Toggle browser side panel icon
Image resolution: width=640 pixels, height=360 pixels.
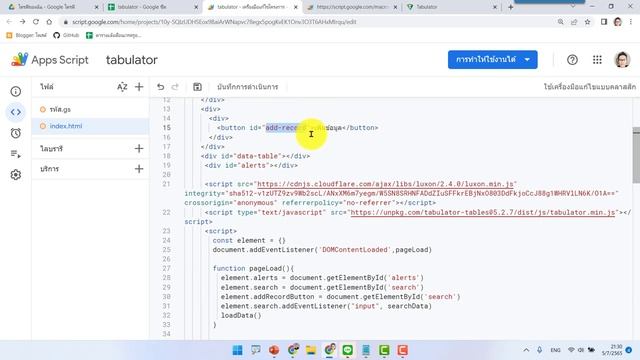604,22
